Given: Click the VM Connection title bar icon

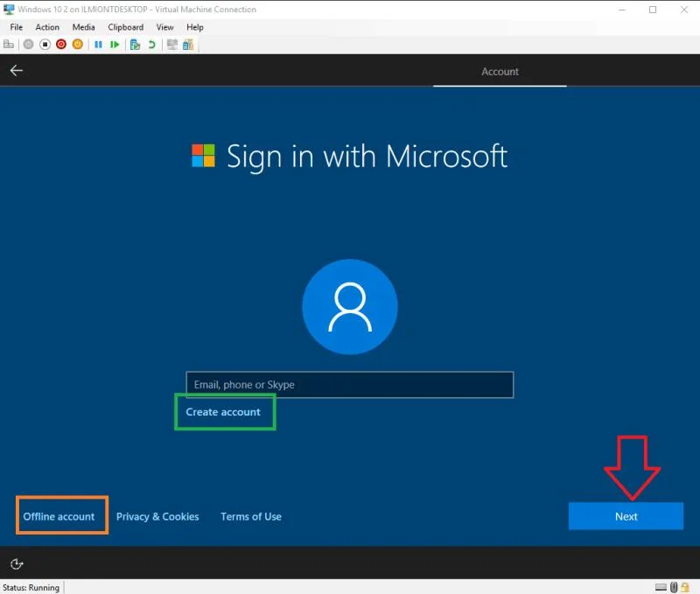Looking at the screenshot, I should (x=9, y=9).
